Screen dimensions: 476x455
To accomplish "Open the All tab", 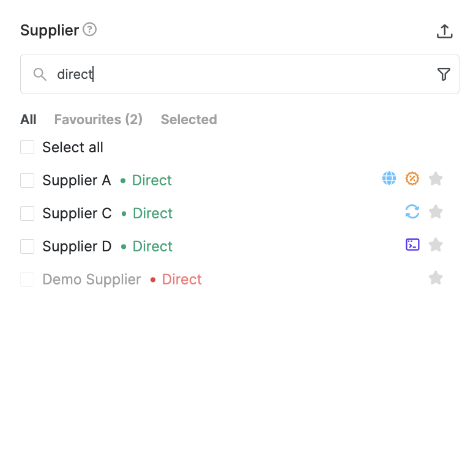I will [x=28, y=119].
